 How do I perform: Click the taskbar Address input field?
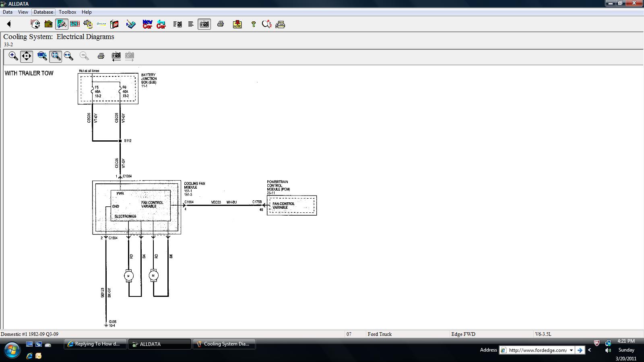(x=537, y=350)
